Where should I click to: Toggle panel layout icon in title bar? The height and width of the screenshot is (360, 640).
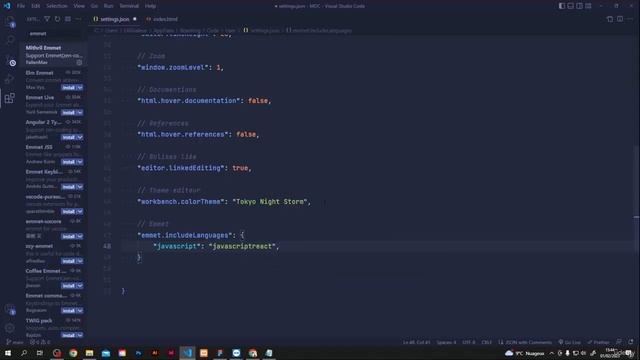[x=571, y=6]
